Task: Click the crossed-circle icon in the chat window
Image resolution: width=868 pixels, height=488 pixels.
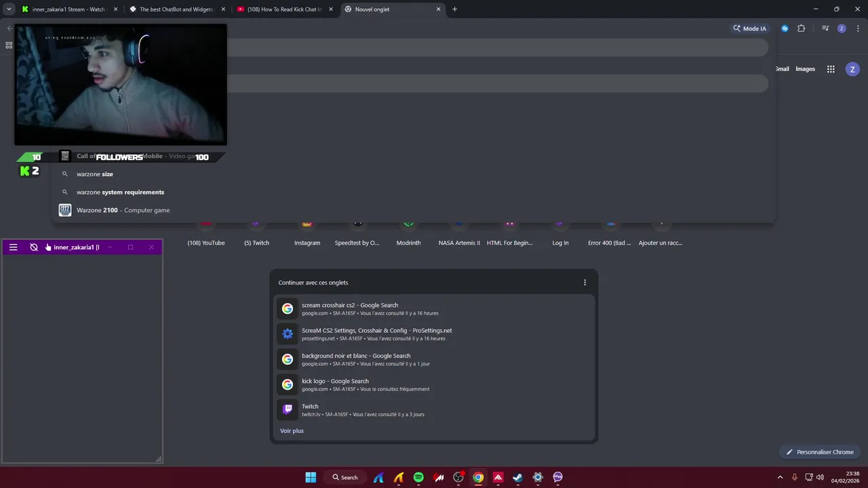Action: pyautogui.click(x=34, y=247)
